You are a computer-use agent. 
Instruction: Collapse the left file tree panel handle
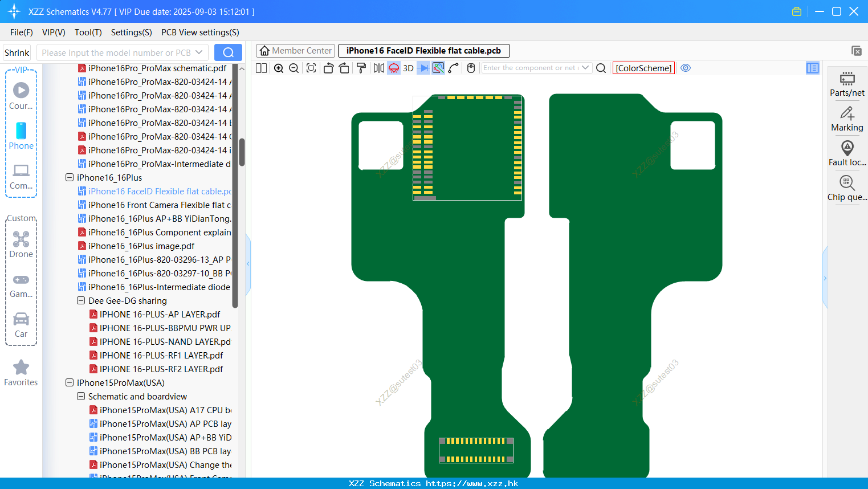pyautogui.click(x=248, y=264)
